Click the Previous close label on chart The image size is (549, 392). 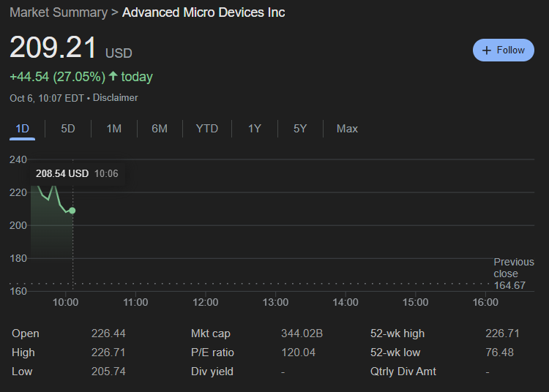[513, 268]
